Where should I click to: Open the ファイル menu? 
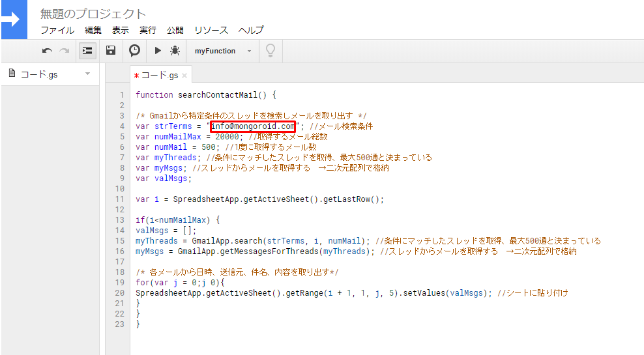pyautogui.click(x=57, y=30)
